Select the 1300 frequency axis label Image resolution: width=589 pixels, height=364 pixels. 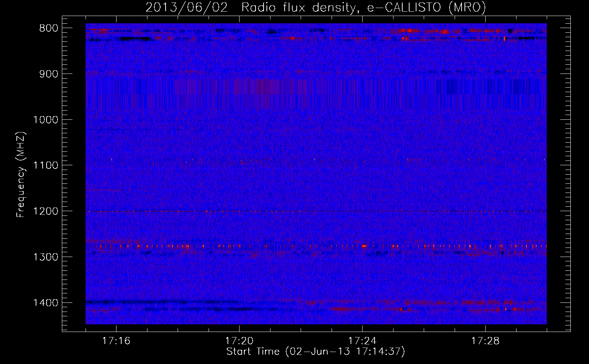(46, 257)
